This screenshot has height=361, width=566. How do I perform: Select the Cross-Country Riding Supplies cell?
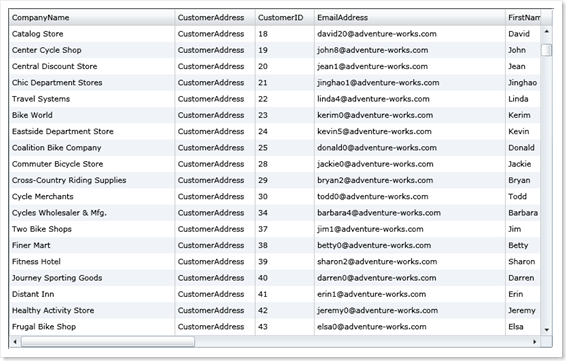[x=92, y=180]
